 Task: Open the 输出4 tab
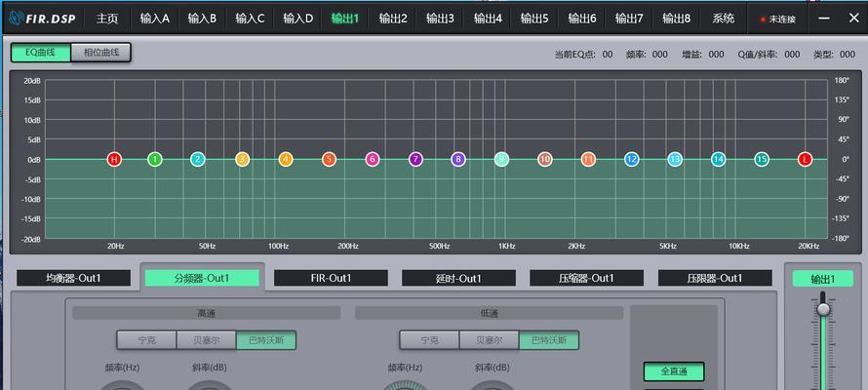tap(488, 19)
